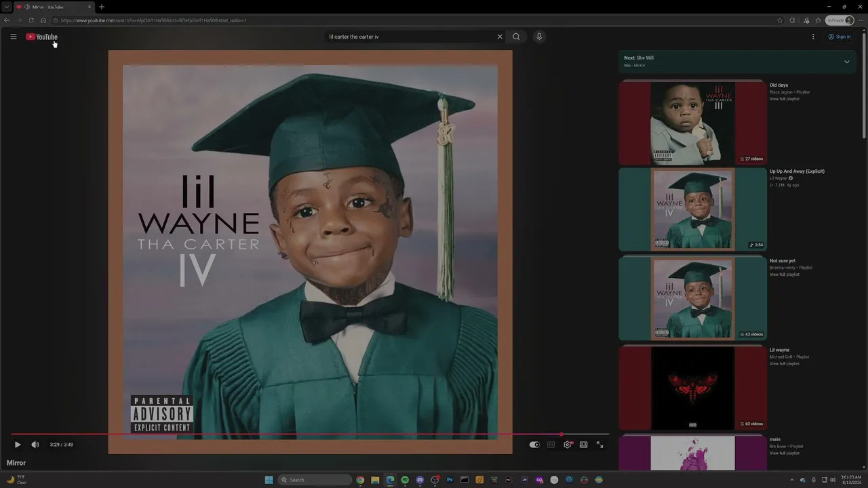This screenshot has width=868, height=488.
Task: Open Photoshop from the taskbar
Action: (450, 480)
